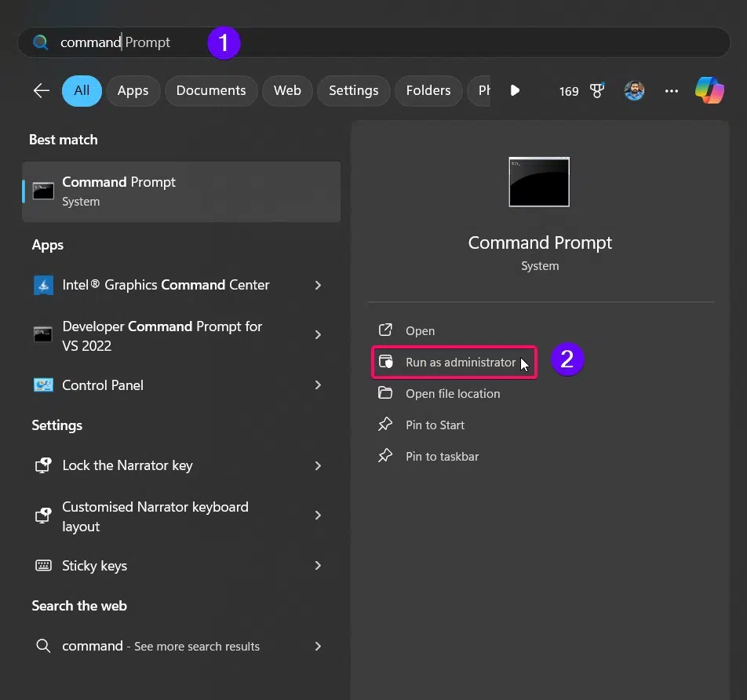747x700 pixels.
Task: Expand options for Intel Graphics Command Center
Action: click(319, 285)
